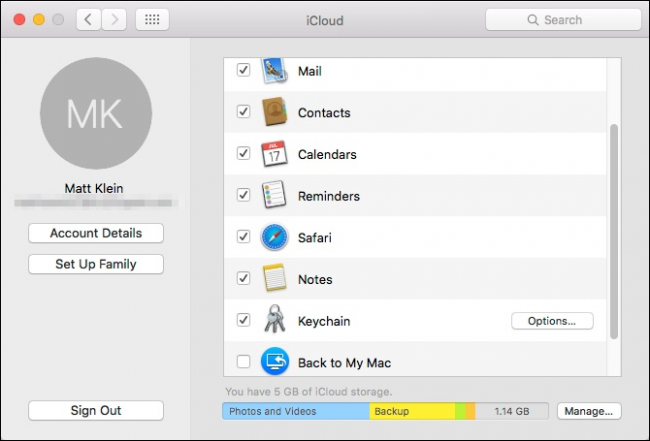Click 'You have 5 GB of iCloud storage' text
Screen dimensions: 650x441
point(309,392)
